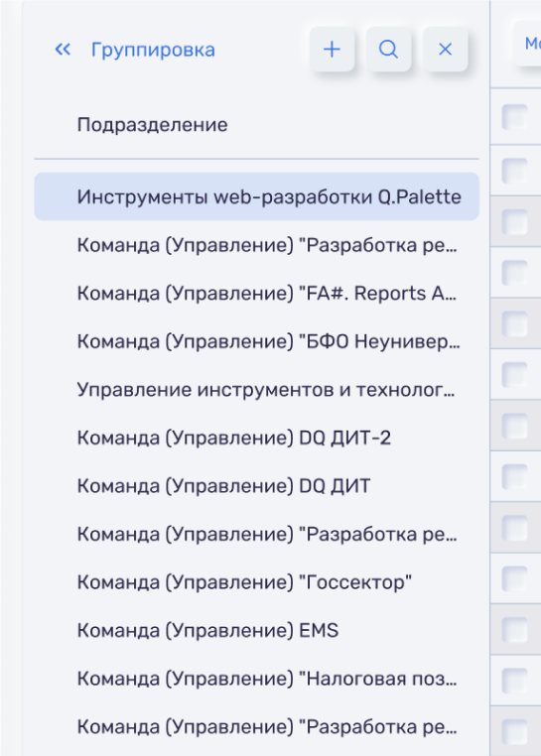Select Команда (Управление) DQ ДИТ-2 item
This screenshot has height=756, width=541.
pyautogui.click(x=257, y=438)
